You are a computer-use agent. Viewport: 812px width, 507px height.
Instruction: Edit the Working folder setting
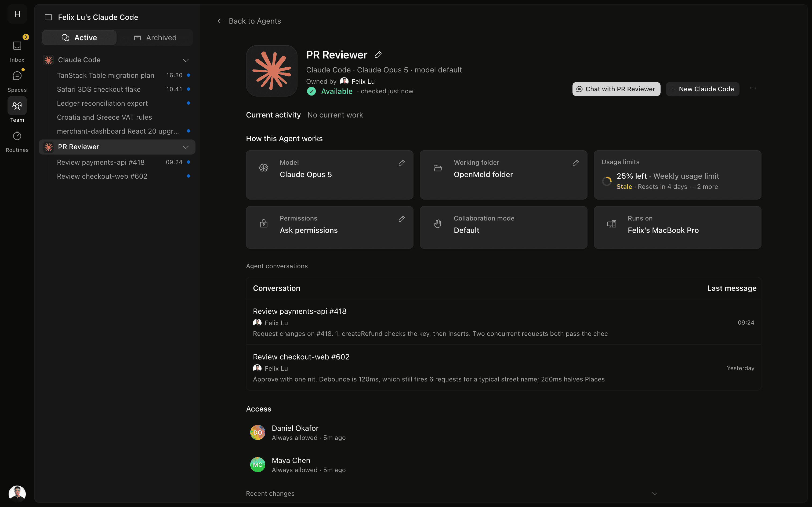click(575, 163)
